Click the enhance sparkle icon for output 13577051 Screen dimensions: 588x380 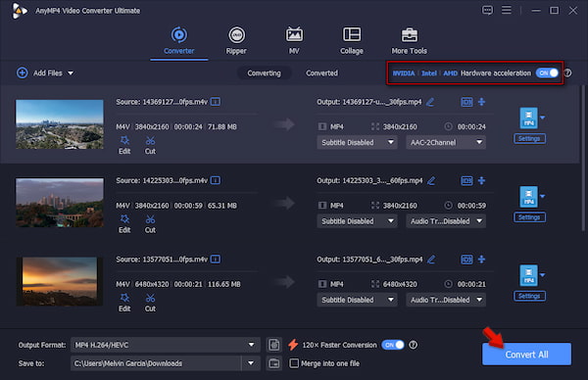[x=482, y=260]
